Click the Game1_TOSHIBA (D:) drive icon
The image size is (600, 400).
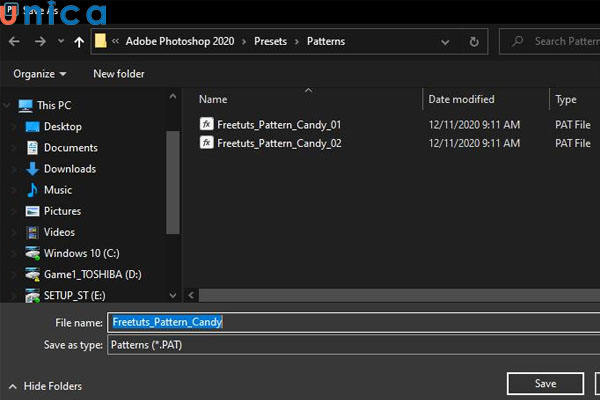click(x=33, y=274)
